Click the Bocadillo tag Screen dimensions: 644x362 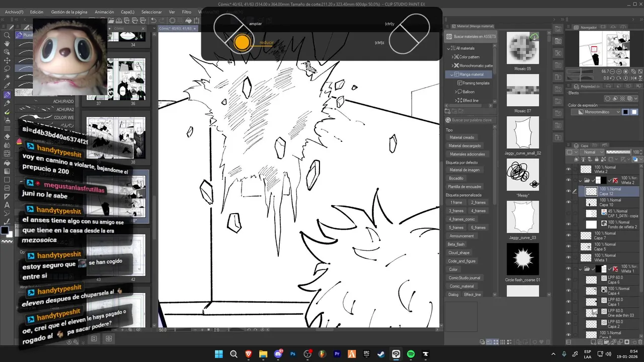pyautogui.click(x=456, y=178)
